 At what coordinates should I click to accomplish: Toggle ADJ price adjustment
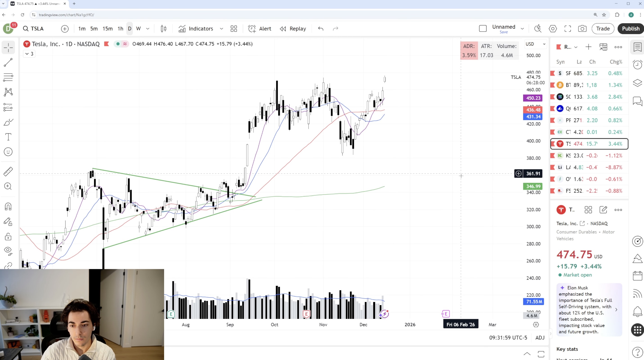point(540,337)
